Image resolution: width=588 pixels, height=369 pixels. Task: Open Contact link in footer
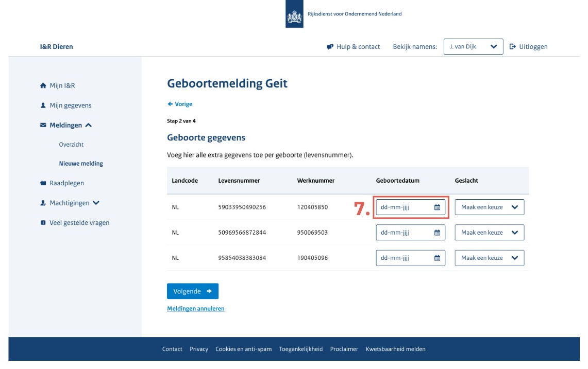tap(172, 349)
